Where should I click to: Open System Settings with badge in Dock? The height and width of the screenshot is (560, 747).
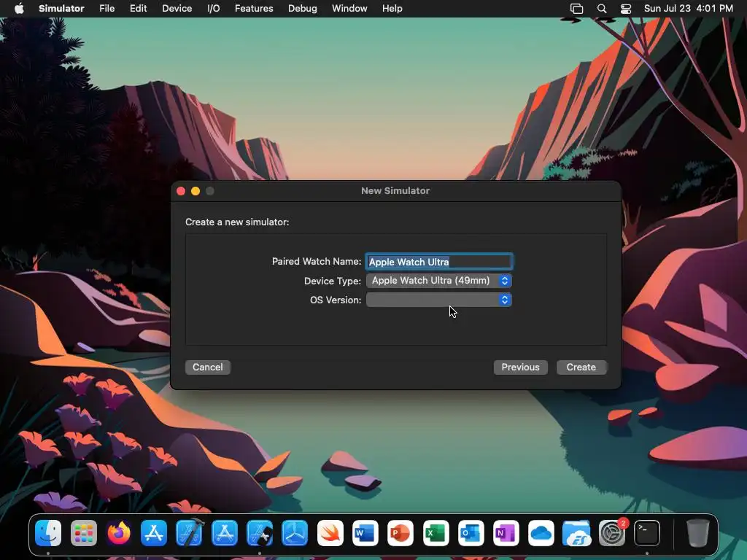coord(612,533)
